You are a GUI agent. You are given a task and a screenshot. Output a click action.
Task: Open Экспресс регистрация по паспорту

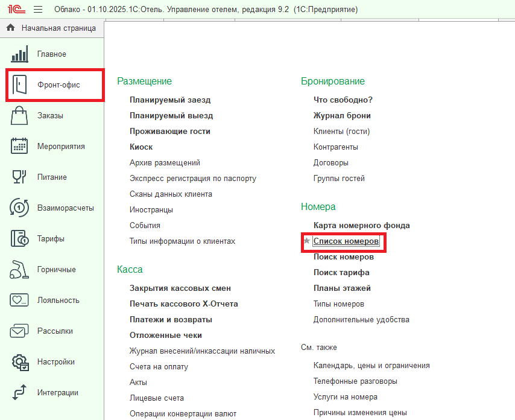(x=193, y=179)
